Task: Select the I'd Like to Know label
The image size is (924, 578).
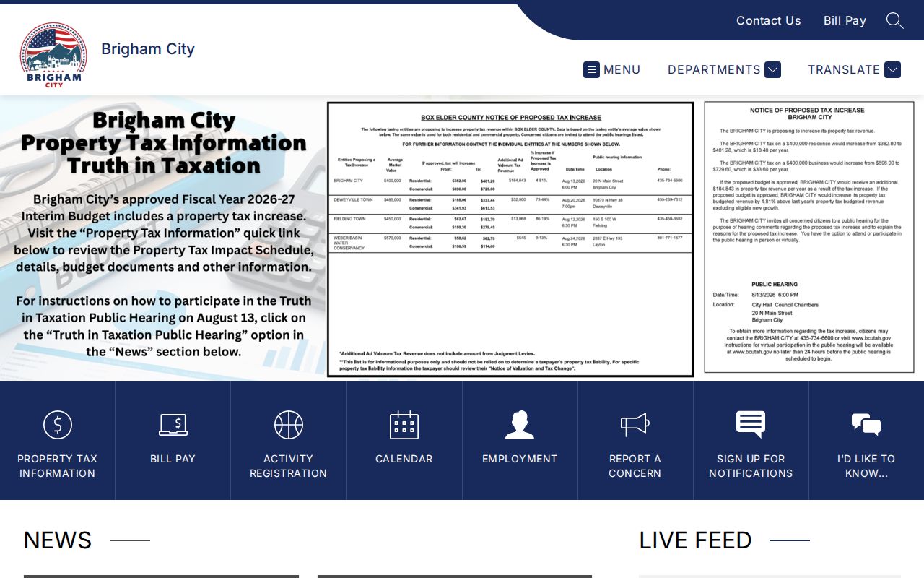Action: coord(866,466)
